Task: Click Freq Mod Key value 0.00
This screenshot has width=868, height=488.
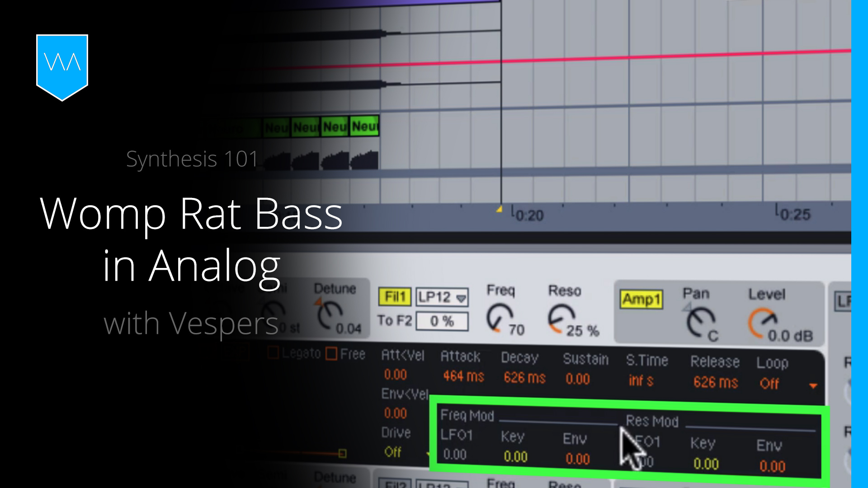Action: point(515,457)
